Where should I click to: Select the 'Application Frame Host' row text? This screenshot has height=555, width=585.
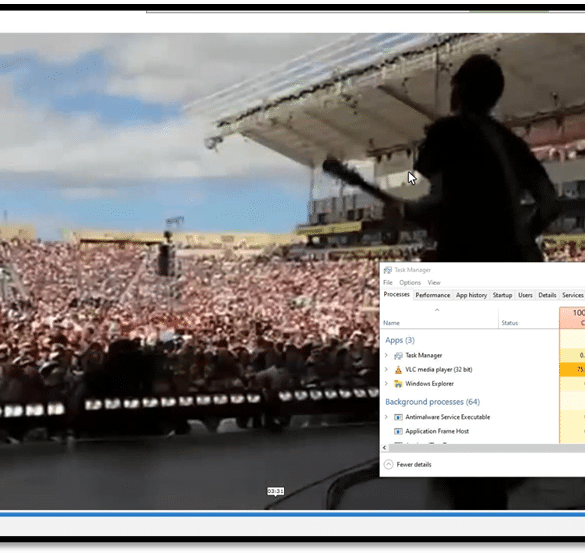click(437, 431)
